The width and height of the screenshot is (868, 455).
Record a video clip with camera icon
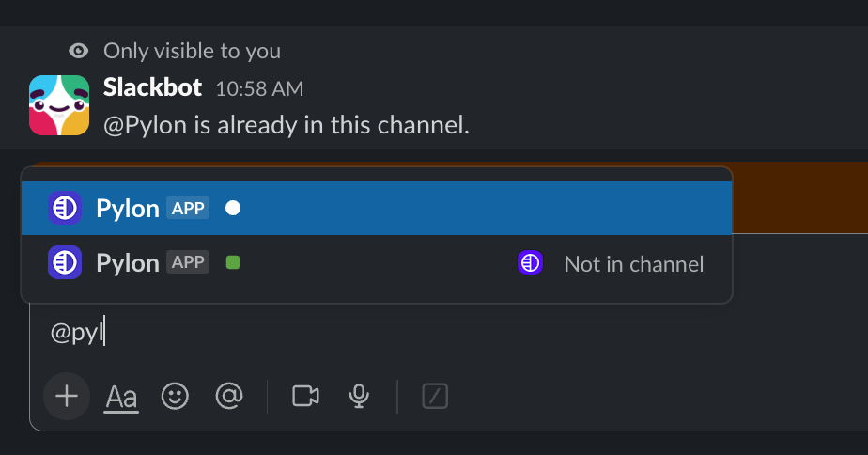tap(305, 396)
